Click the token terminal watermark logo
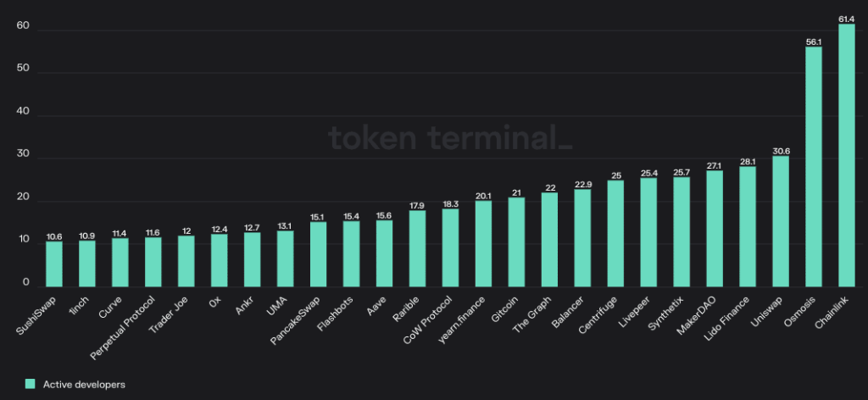 pyautogui.click(x=450, y=137)
